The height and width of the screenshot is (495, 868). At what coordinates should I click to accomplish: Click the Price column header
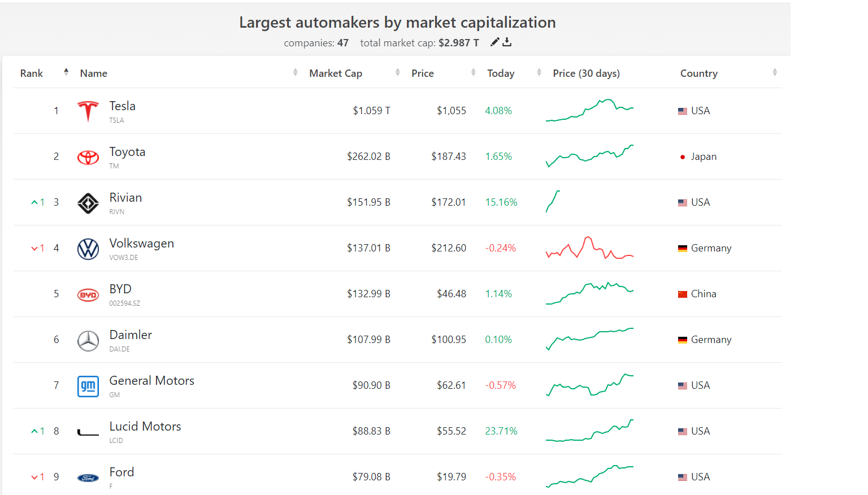click(423, 73)
